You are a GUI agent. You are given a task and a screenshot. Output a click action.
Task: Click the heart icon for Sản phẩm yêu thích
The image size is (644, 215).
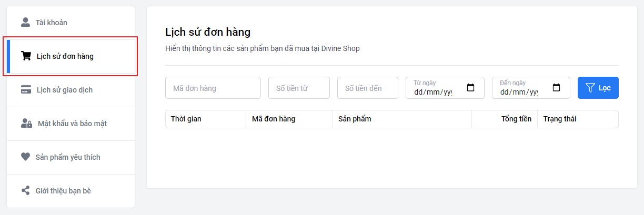click(x=25, y=157)
